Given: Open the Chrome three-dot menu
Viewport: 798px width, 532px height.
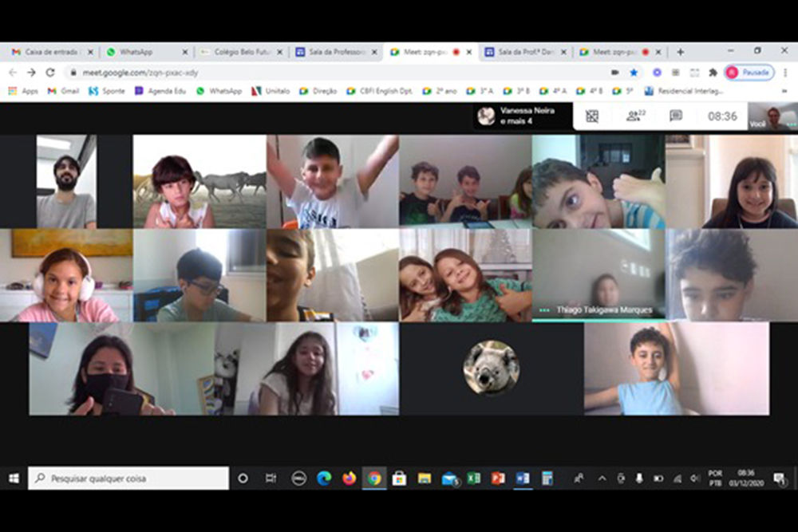Looking at the screenshot, I should tap(786, 73).
